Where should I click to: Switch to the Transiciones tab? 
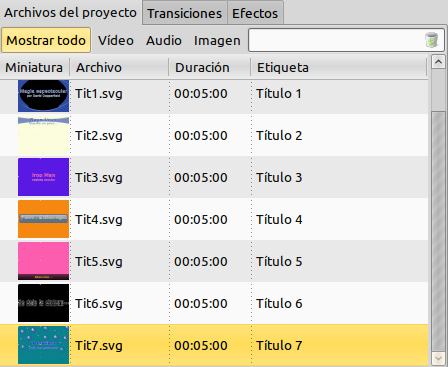185,13
